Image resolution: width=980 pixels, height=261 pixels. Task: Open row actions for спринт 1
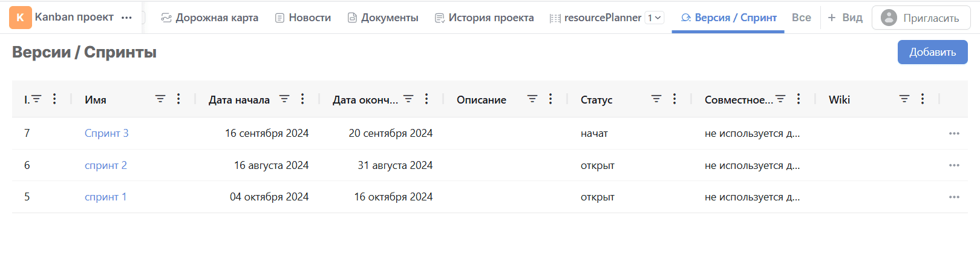954,197
